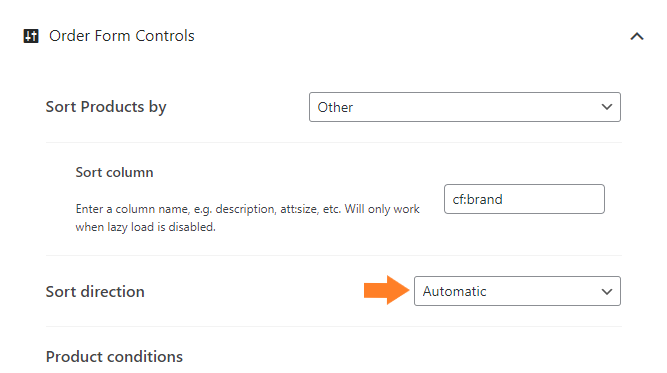
Task: Click the first hint line mentioning column names
Action: [x=248, y=209]
